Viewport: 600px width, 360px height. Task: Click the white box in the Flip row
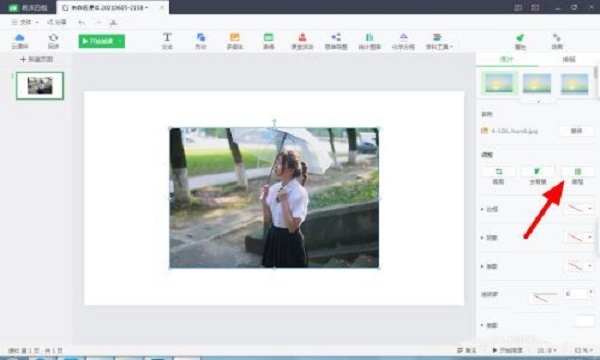pos(585,321)
